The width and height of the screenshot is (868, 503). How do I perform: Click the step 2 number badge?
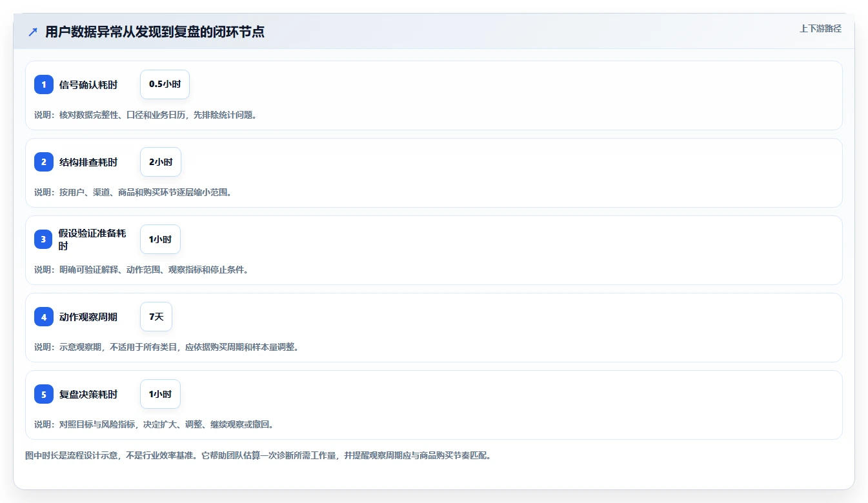pyautogui.click(x=44, y=162)
